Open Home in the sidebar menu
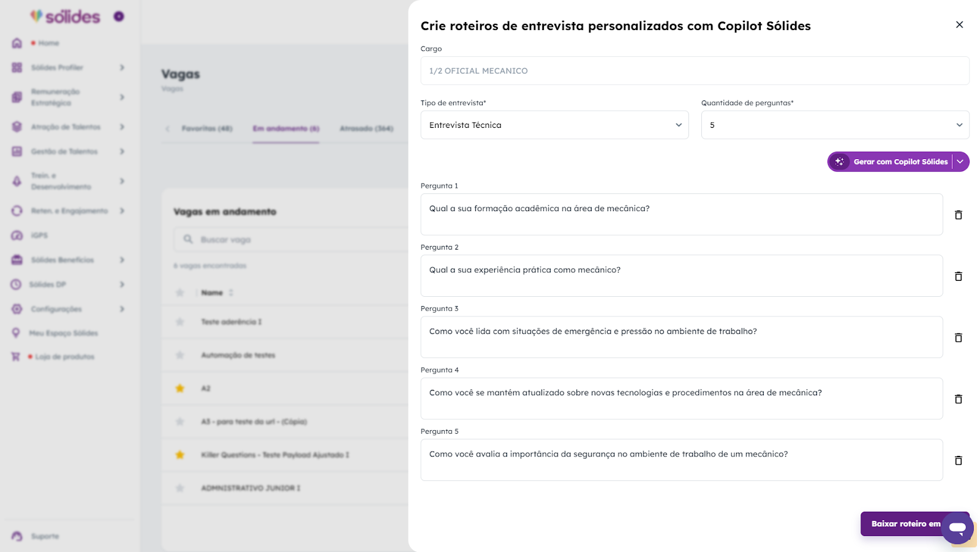The height and width of the screenshot is (552, 980). 48,43
